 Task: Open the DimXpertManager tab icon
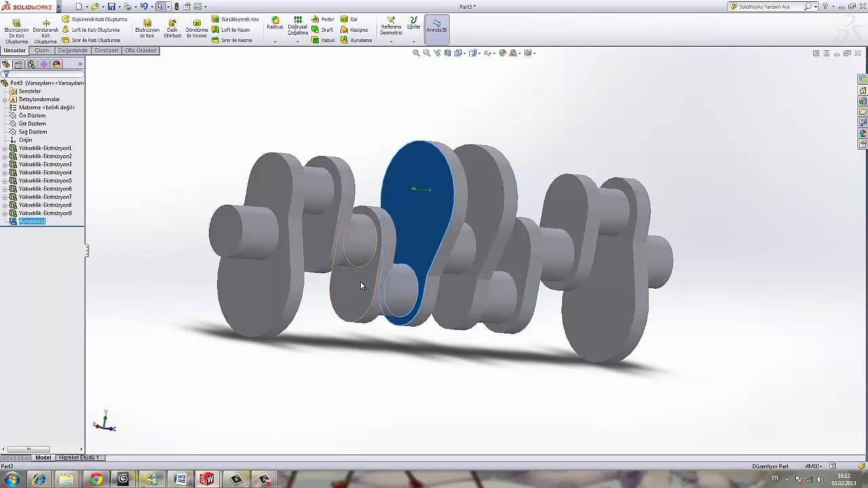tap(44, 64)
